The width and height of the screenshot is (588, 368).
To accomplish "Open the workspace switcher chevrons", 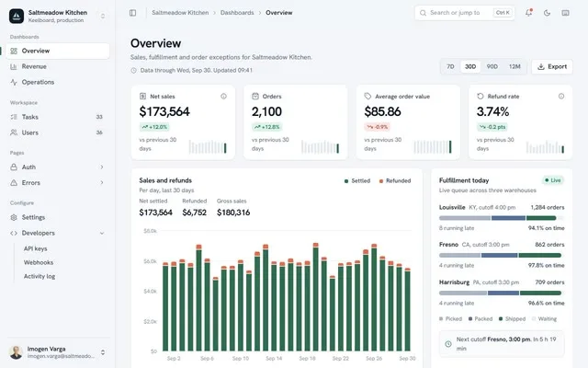I will [x=103, y=17].
